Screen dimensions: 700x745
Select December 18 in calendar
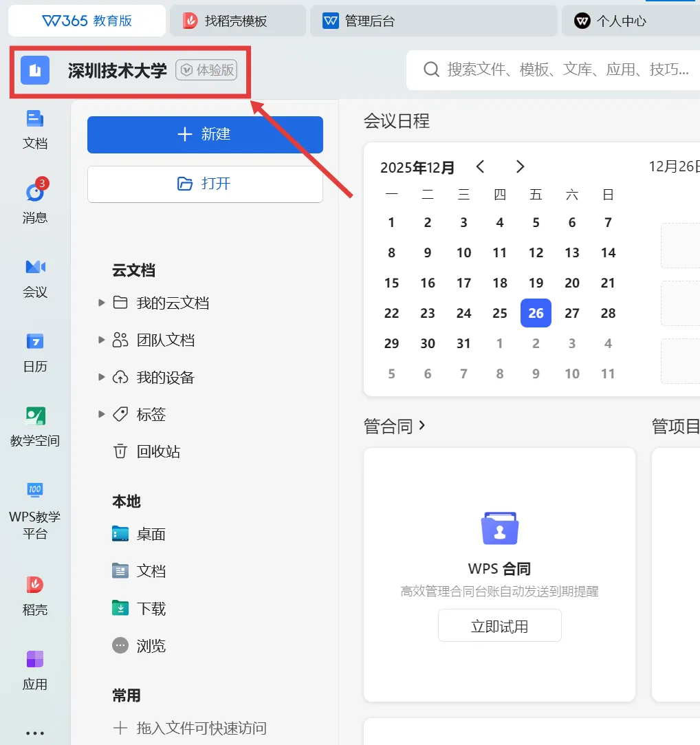pyautogui.click(x=500, y=283)
